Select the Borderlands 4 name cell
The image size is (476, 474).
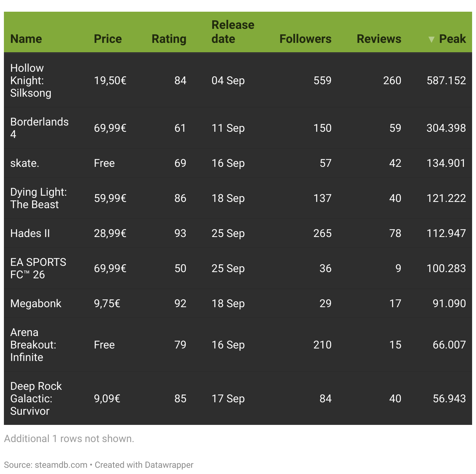click(x=39, y=128)
